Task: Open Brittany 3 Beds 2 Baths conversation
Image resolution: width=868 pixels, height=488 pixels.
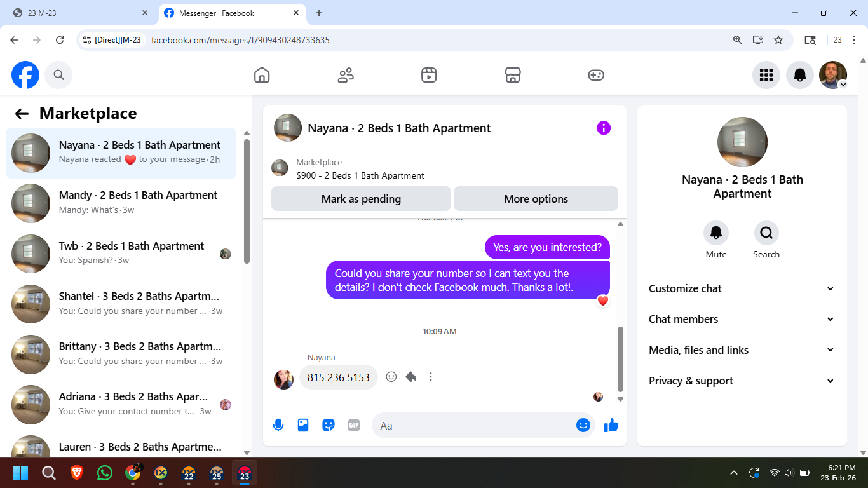Action: click(x=121, y=354)
